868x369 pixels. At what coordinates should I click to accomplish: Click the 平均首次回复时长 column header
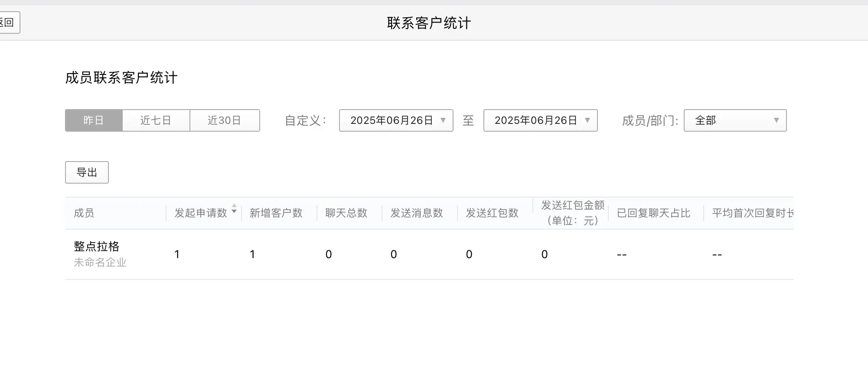[752, 213]
